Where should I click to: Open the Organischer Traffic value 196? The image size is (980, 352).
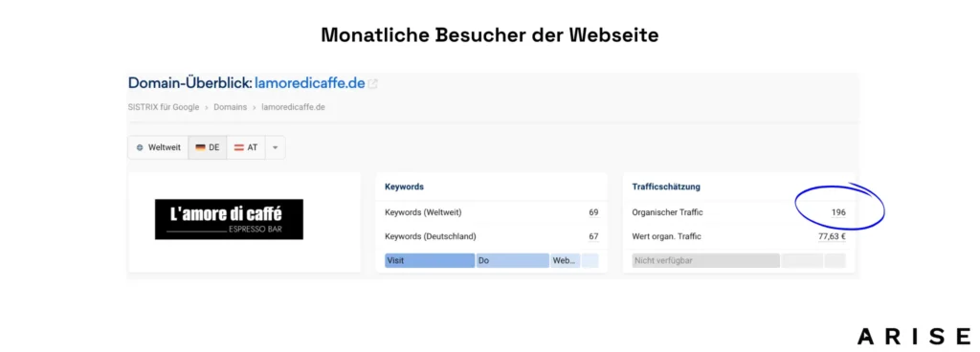click(x=838, y=212)
